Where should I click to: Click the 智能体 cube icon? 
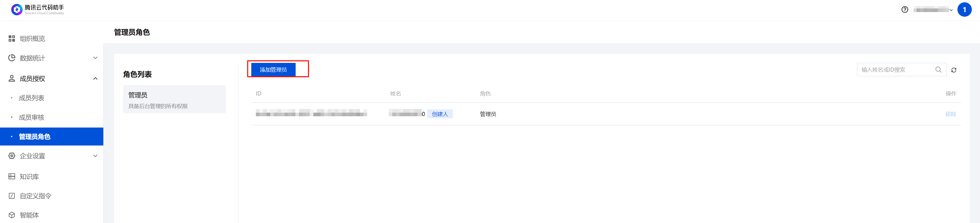pyautogui.click(x=12, y=215)
